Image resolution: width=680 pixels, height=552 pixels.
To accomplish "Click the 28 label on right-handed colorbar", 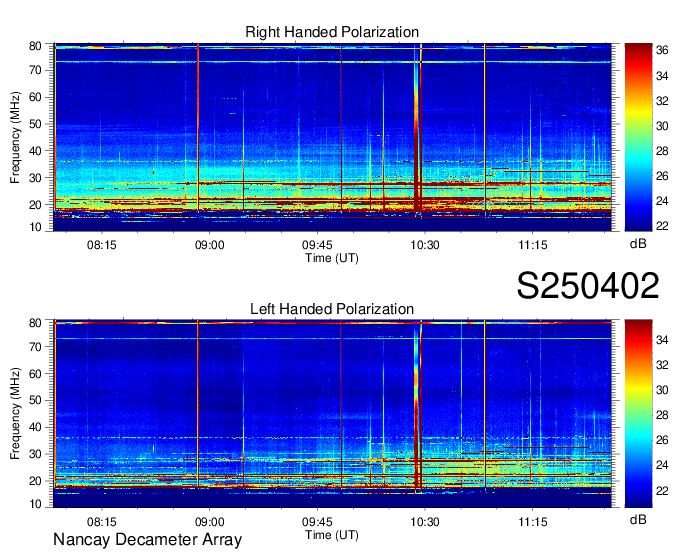I will 662,151.
